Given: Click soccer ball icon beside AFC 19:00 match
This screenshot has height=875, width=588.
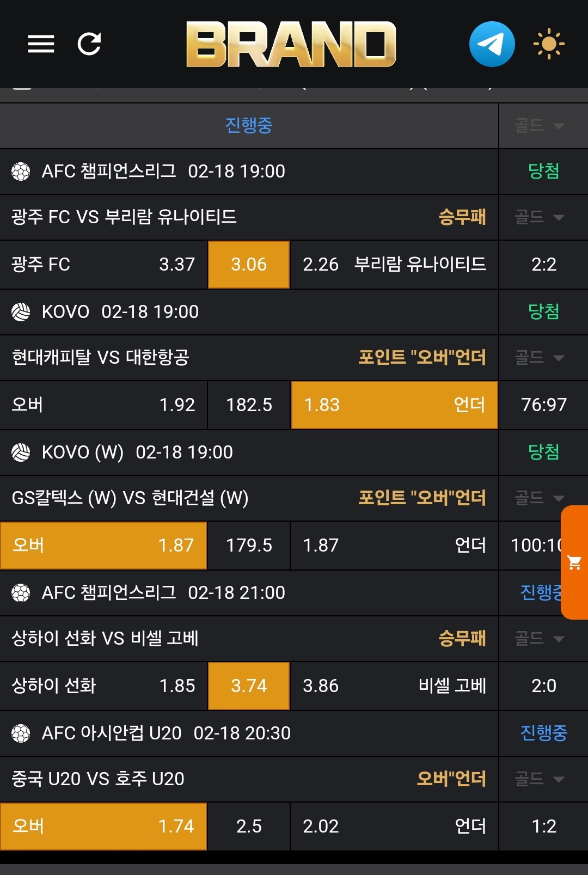Looking at the screenshot, I should (x=21, y=172).
